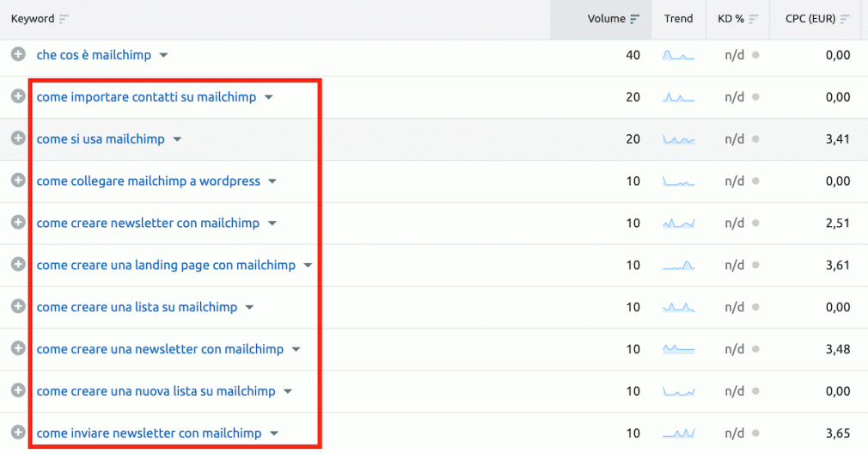The height and width of the screenshot is (454, 868).
Task: Plus icon for 'come creare una nuova lista su mailchimp'
Action: click(x=18, y=390)
